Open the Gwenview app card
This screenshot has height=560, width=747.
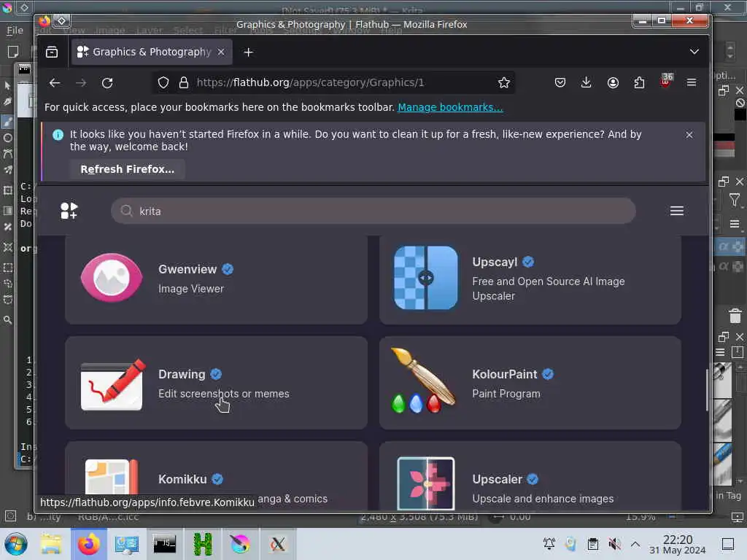(x=216, y=279)
